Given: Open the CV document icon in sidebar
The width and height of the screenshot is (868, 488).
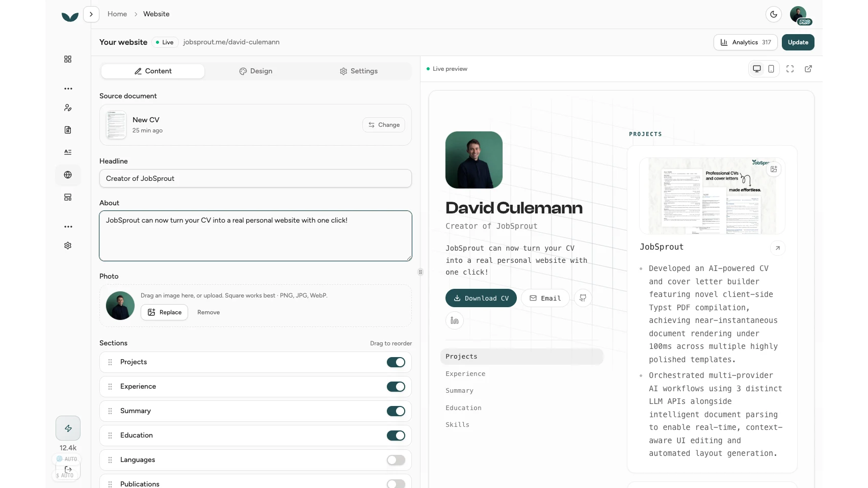Looking at the screenshot, I should (68, 130).
